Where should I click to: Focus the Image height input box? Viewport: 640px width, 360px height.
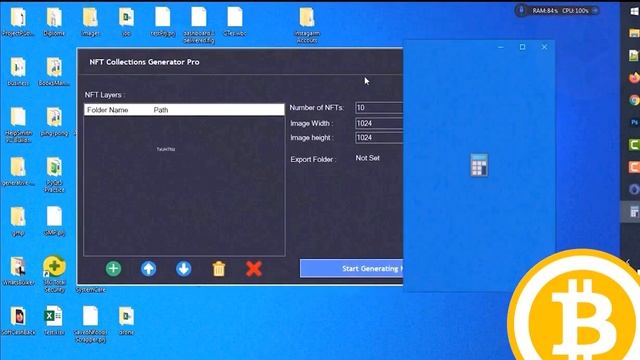(379, 138)
